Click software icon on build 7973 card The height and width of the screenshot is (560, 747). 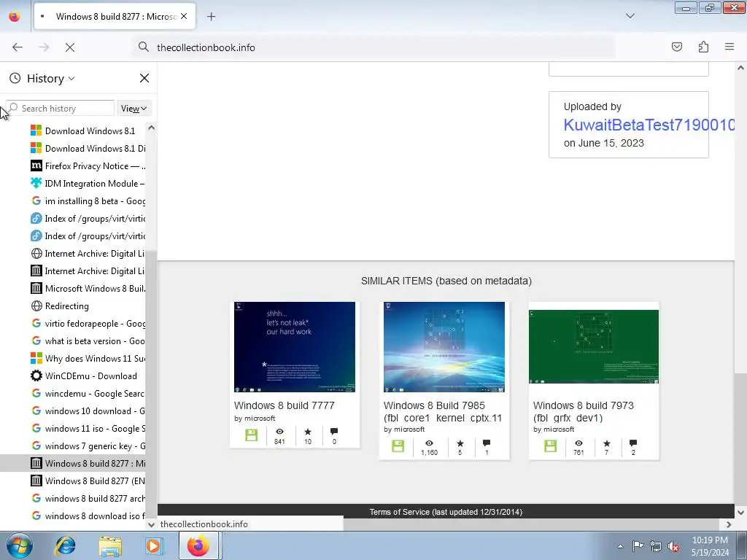[550, 446]
